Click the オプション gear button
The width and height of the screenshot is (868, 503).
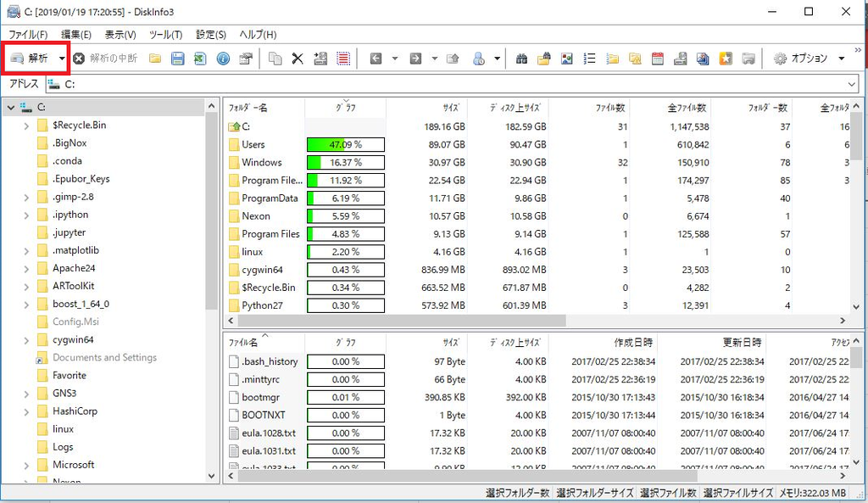800,59
